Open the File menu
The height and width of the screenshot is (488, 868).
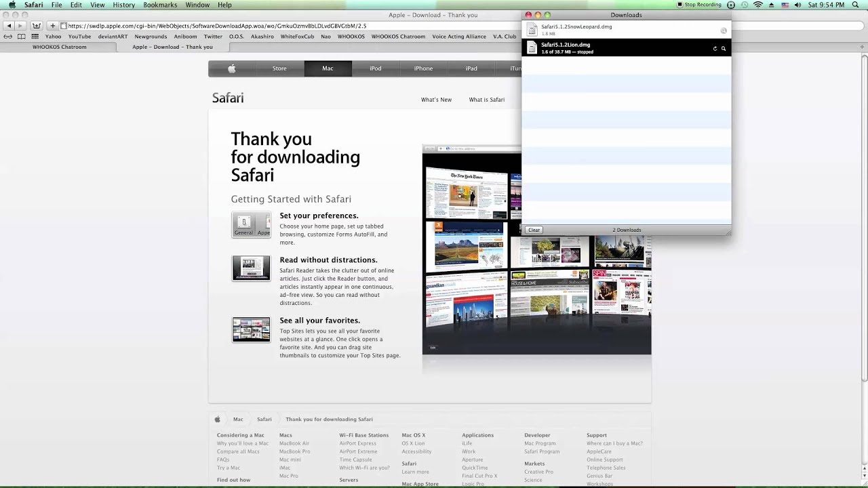coord(57,5)
